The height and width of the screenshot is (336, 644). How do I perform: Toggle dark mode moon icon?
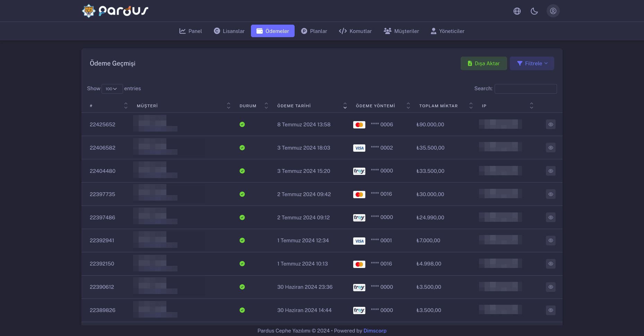click(534, 11)
